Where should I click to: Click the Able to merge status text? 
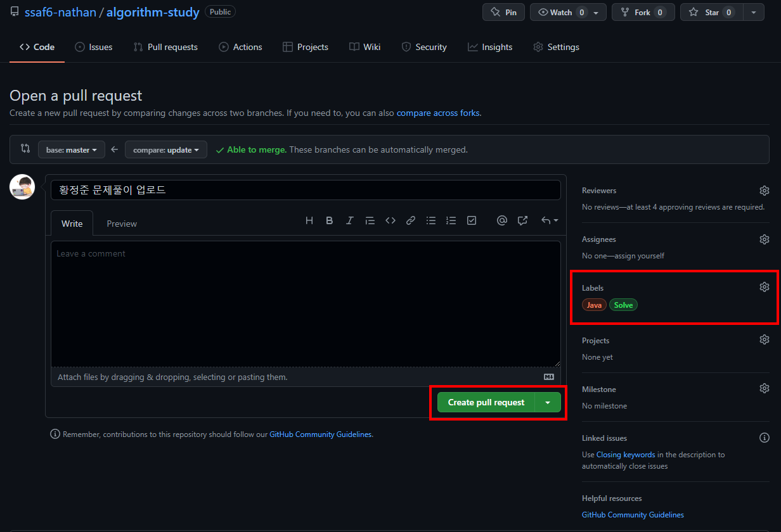[257, 150]
